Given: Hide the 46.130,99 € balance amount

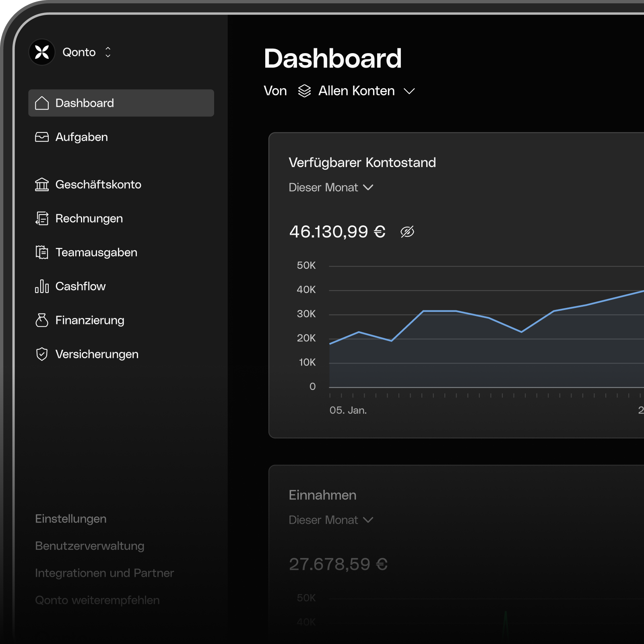Looking at the screenshot, I should tap(407, 231).
